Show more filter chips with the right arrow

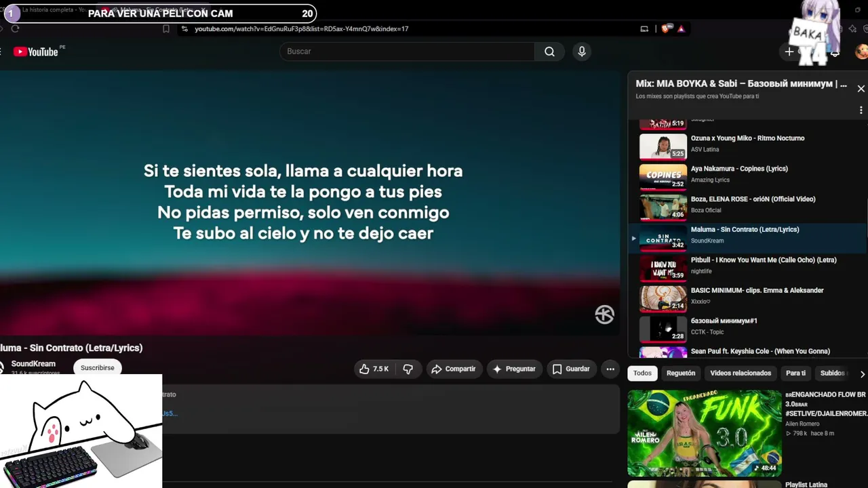point(862,373)
